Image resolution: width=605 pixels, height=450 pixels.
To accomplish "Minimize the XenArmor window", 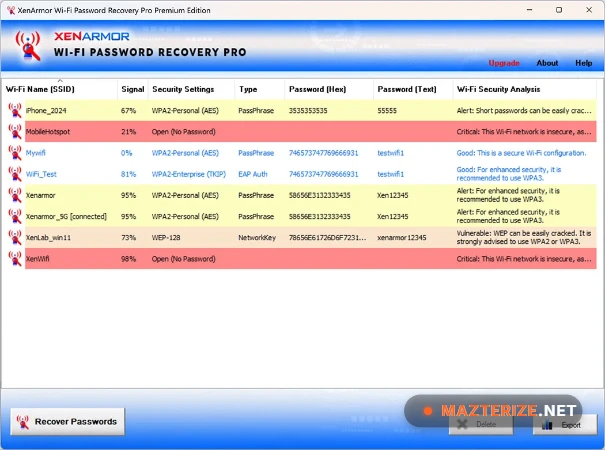I will coord(529,10).
